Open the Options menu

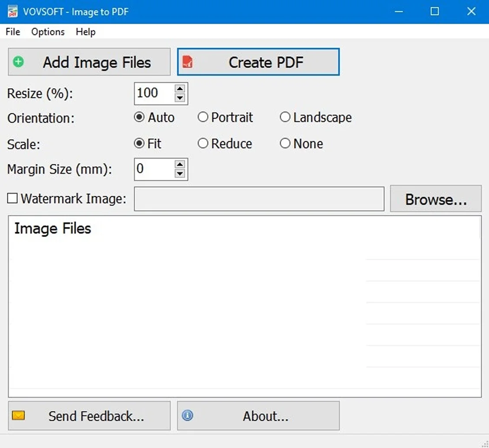(x=48, y=32)
